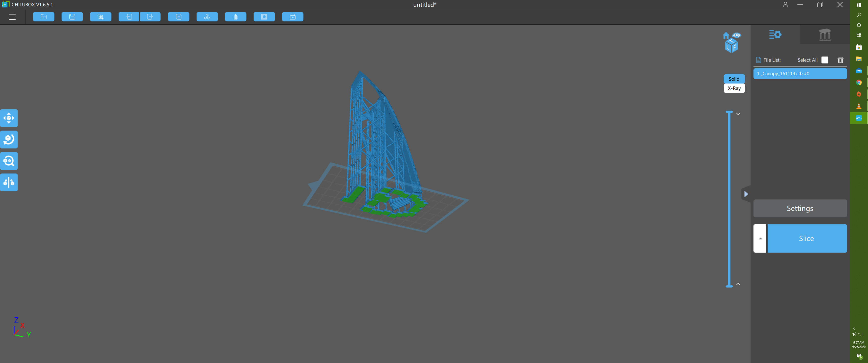Open VLC media player from taskbar
Image resolution: width=868 pixels, height=363 pixels.
tap(859, 106)
